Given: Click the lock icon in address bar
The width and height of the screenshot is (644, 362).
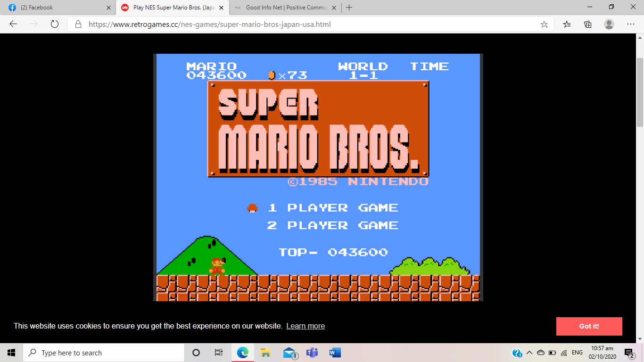Looking at the screenshot, I should coord(79,24).
